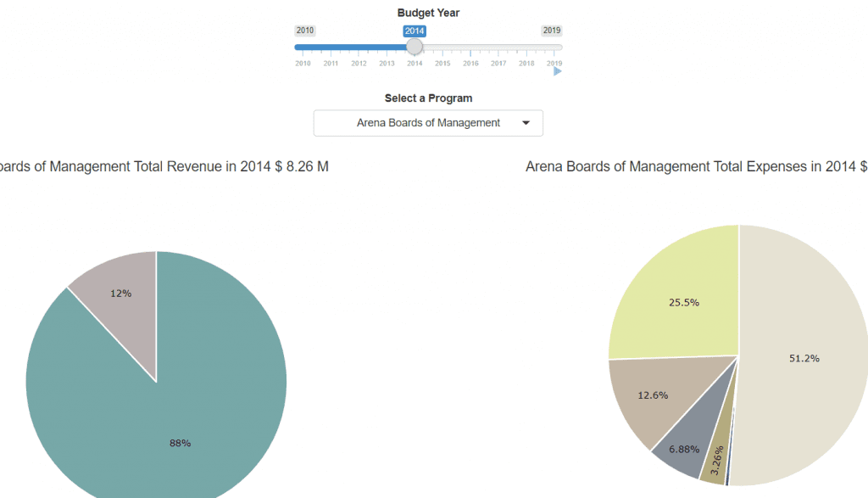This screenshot has width=868, height=498.
Task: Select the 3.26% olive expenses slice
Action: pos(714,465)
